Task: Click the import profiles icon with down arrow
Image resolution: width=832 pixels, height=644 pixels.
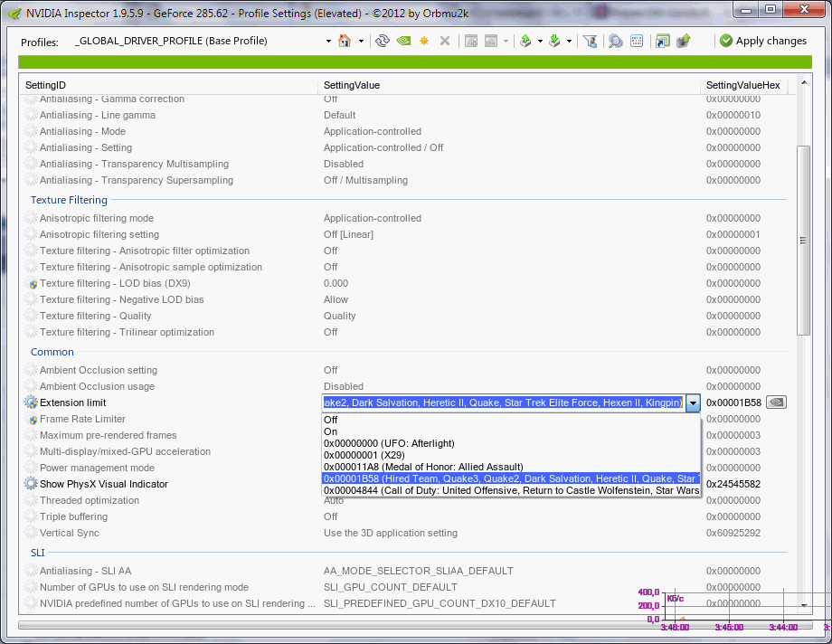Action: [554, 41]
